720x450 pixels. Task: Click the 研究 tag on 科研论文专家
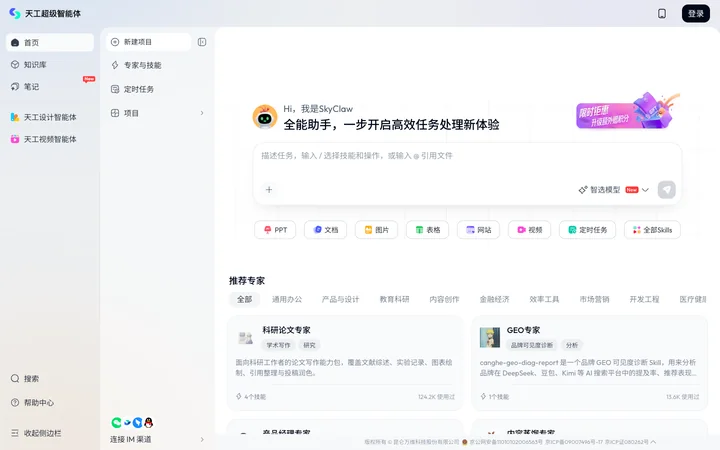click(x=309, y=345)
